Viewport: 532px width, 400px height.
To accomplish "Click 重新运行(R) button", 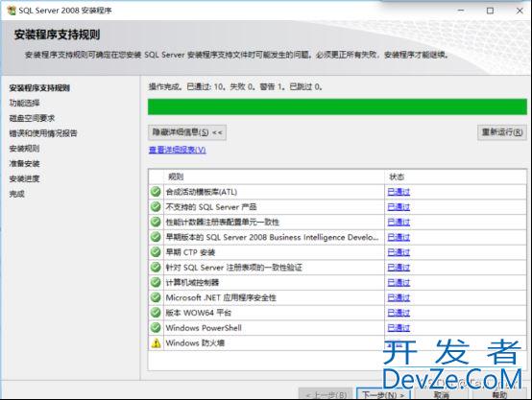I will point(502,131).
